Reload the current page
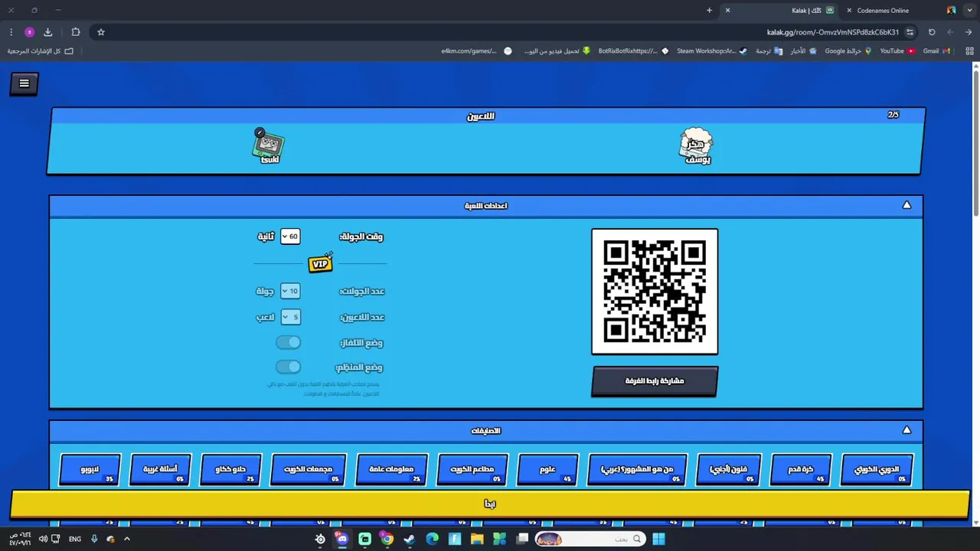 pyautogui.click(x=932, y=32)
